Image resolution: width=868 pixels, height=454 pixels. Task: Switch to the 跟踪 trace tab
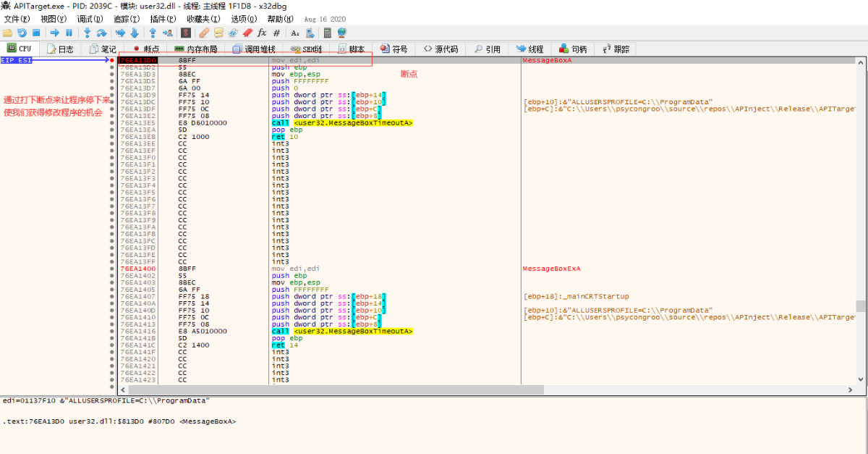tap(616, 49)
